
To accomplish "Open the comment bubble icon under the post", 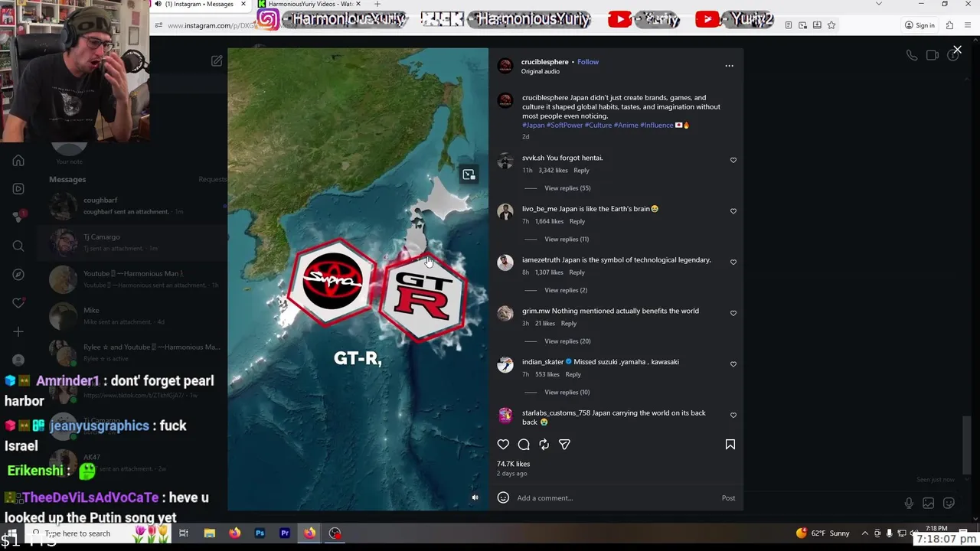I will tap(524, 445).
